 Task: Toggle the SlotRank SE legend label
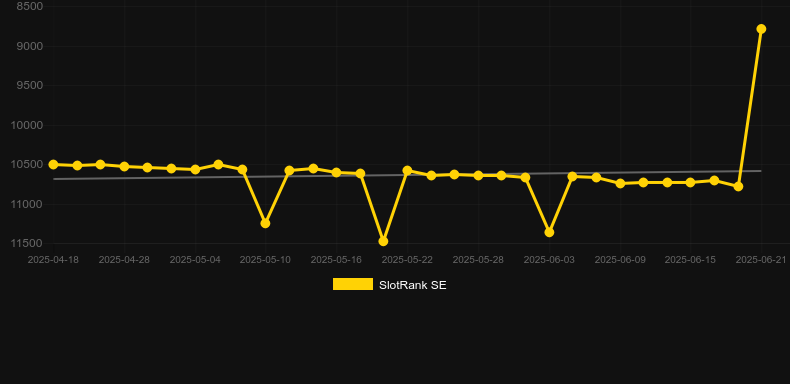[x=413, y=285]
